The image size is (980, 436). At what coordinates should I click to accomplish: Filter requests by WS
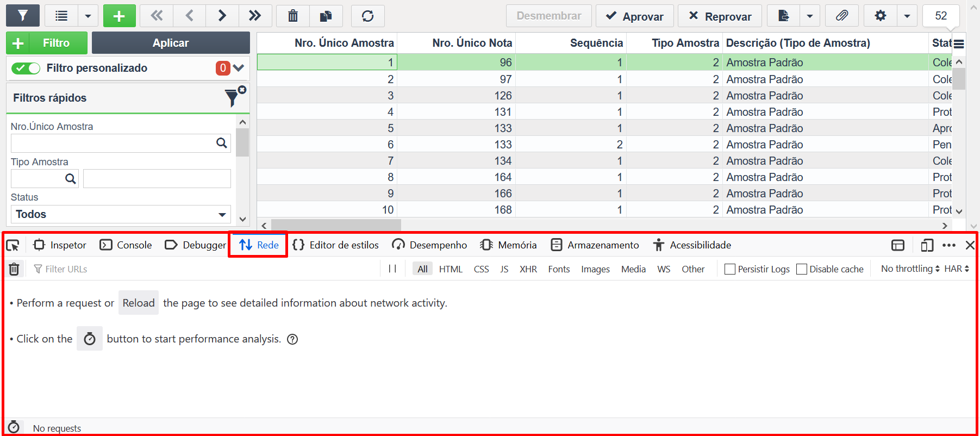click(x=664, y=269)
